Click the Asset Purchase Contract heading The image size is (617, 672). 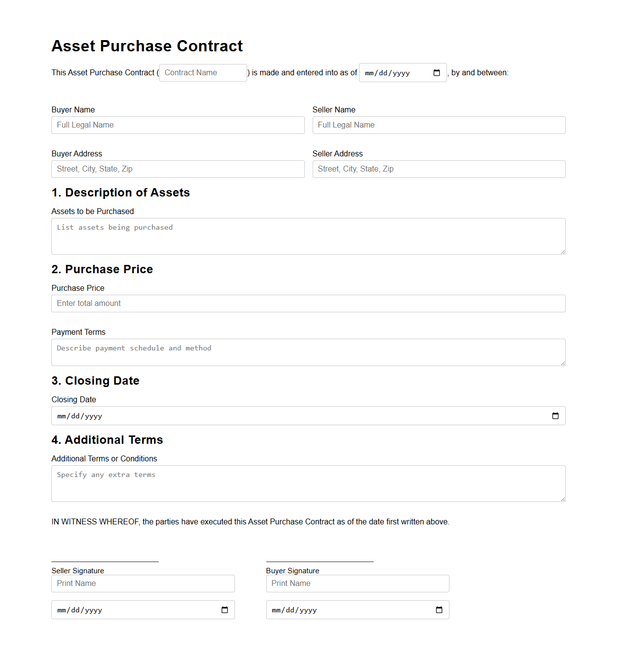[x=147, y=46]
